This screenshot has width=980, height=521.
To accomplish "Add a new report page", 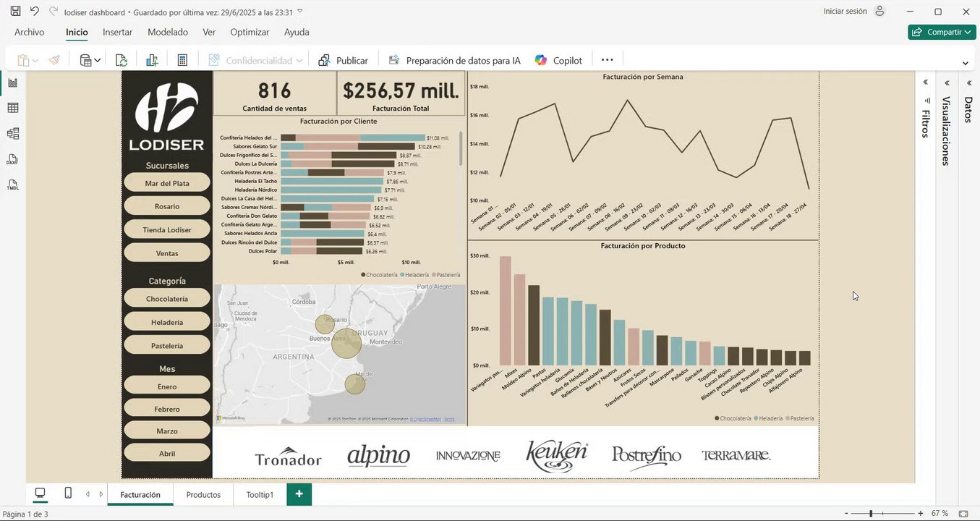I will coord(299,494).
